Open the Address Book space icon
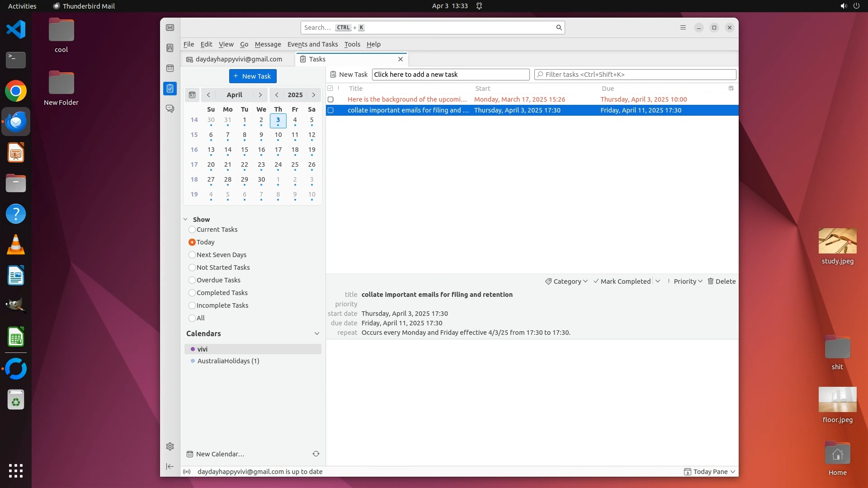868x488 pixels. point(170,48)
